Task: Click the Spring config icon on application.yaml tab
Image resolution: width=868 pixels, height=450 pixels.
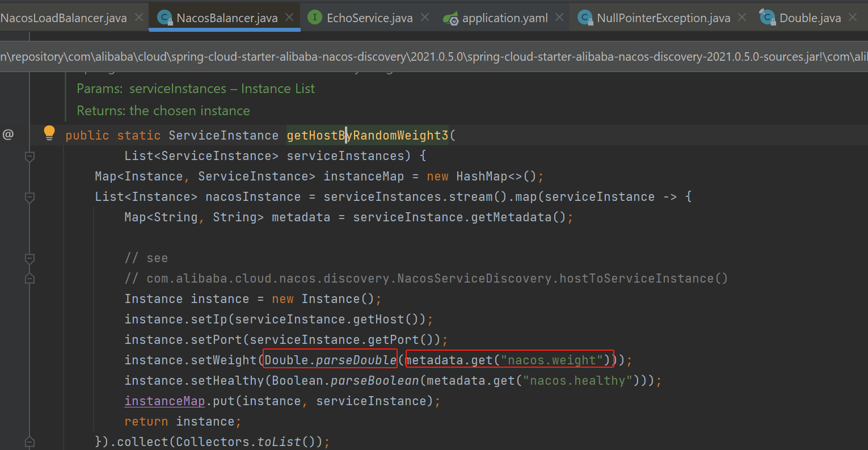Action: pos(450,18)
